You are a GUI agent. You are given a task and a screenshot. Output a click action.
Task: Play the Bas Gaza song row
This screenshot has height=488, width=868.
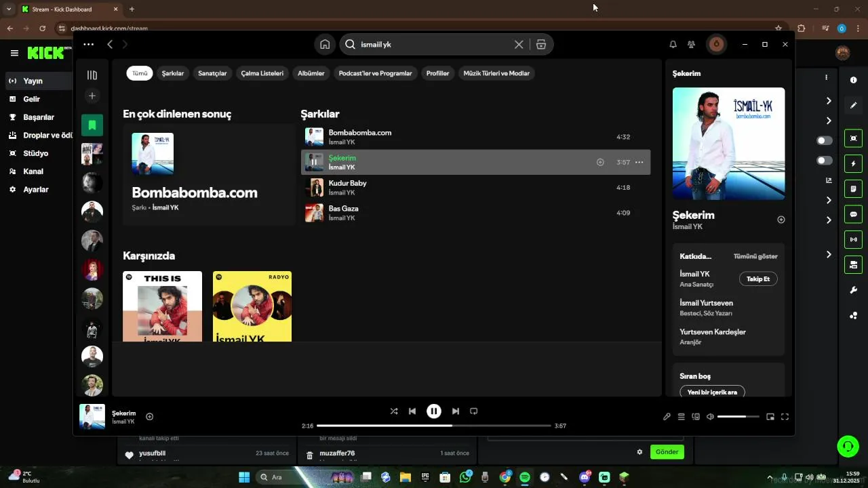(x=475, y=213)
